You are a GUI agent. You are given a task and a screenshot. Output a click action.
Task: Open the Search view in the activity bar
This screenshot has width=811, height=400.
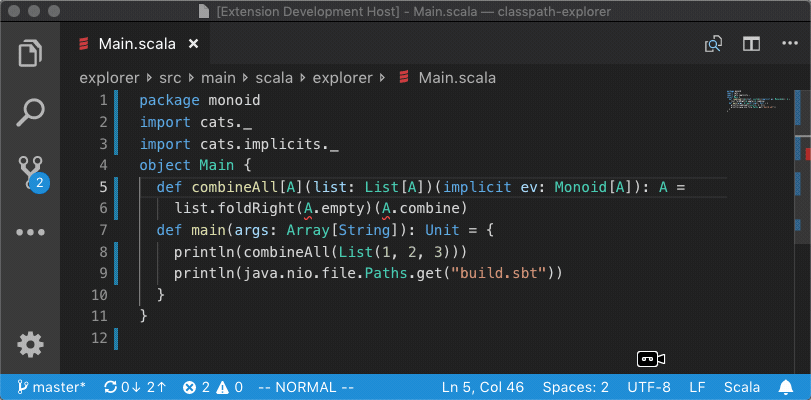tap(31, 112)
